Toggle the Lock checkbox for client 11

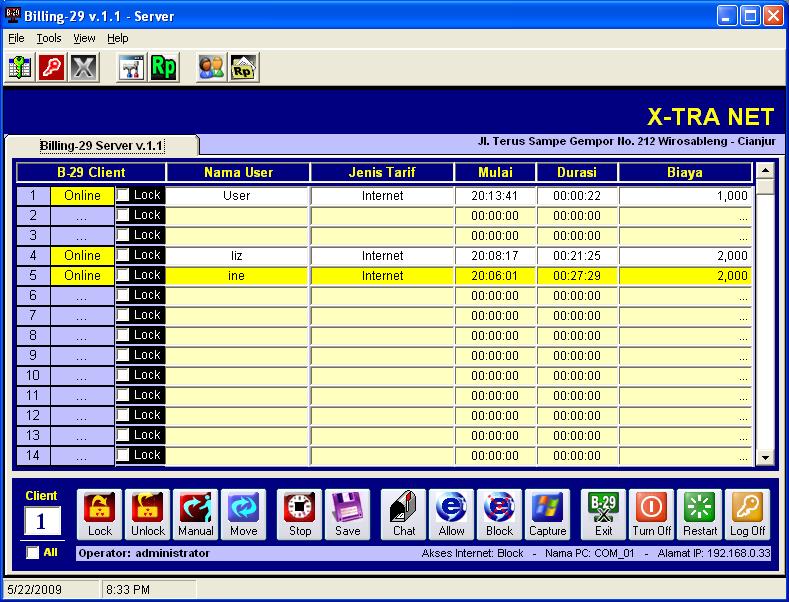123,395
